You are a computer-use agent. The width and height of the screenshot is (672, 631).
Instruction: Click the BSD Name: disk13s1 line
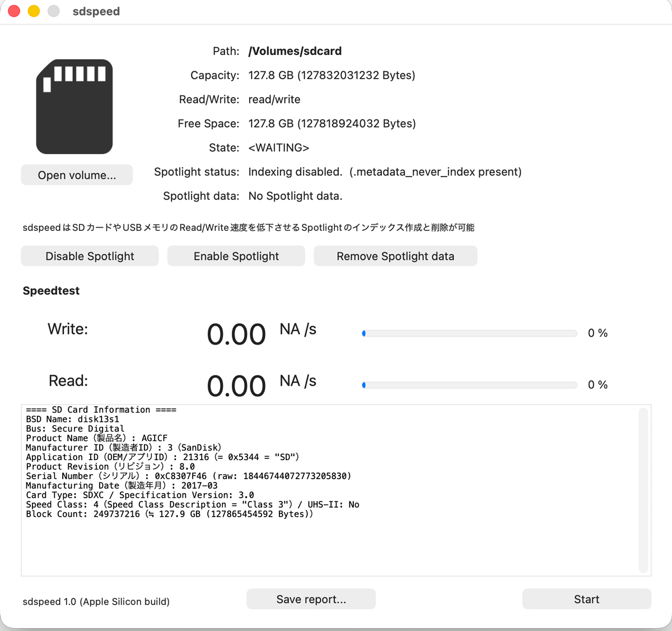point(72,419)
